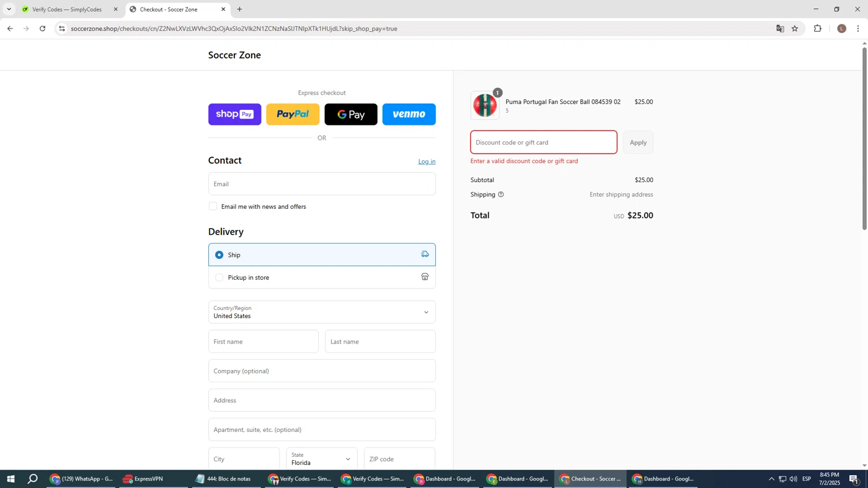Open the Puma soccer ball product thumbnail
The height and width of the screenshot is (488, 868).
pos(485,105)
